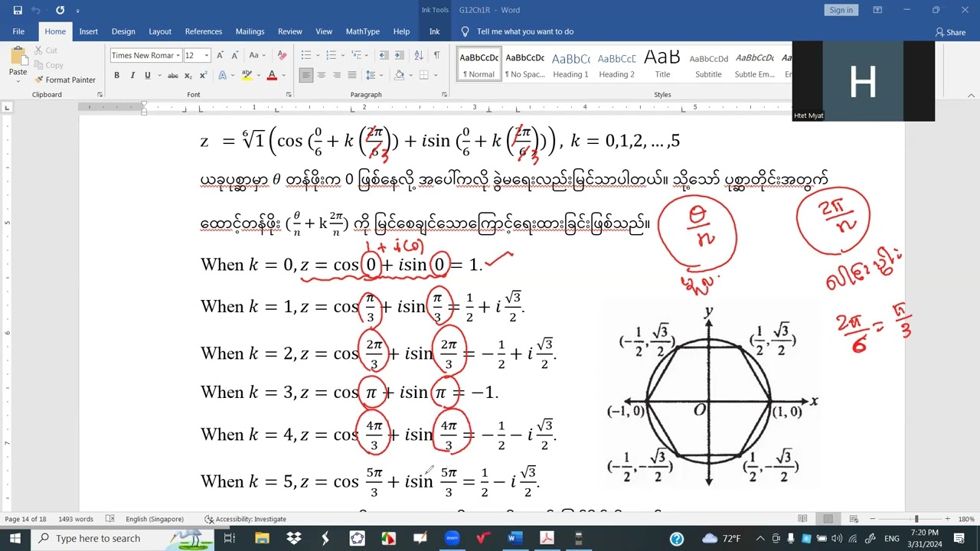
Task: Click the Decrease Font Size icon
Action: pos(235,55)
